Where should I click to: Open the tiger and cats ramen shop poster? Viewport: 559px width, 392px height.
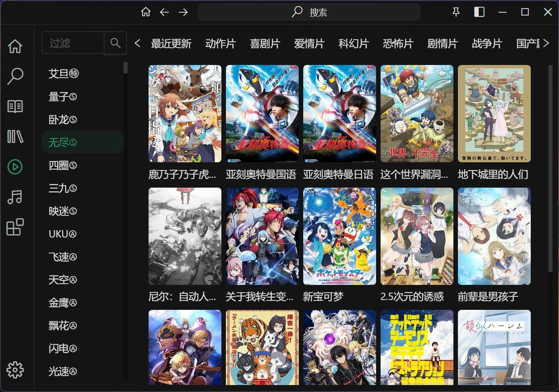tap(262, 347)
